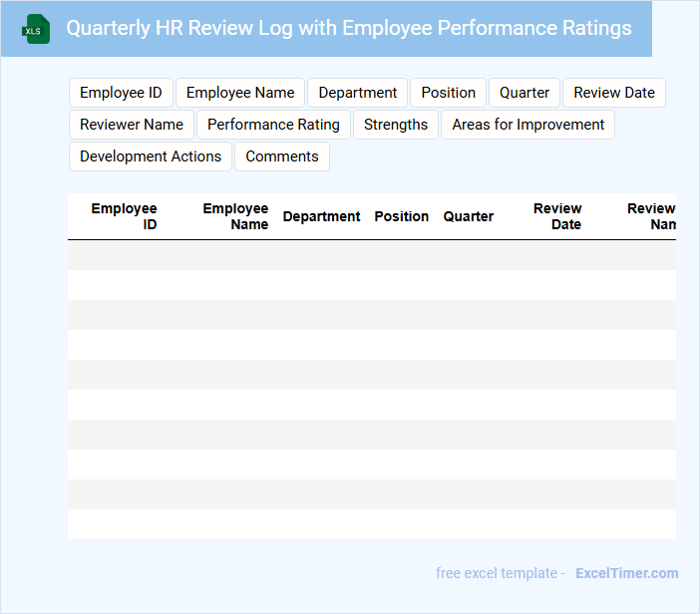This screenshot has height=614, width=700.
Task: Select the Employee ID tag
Action: point(121,93)
